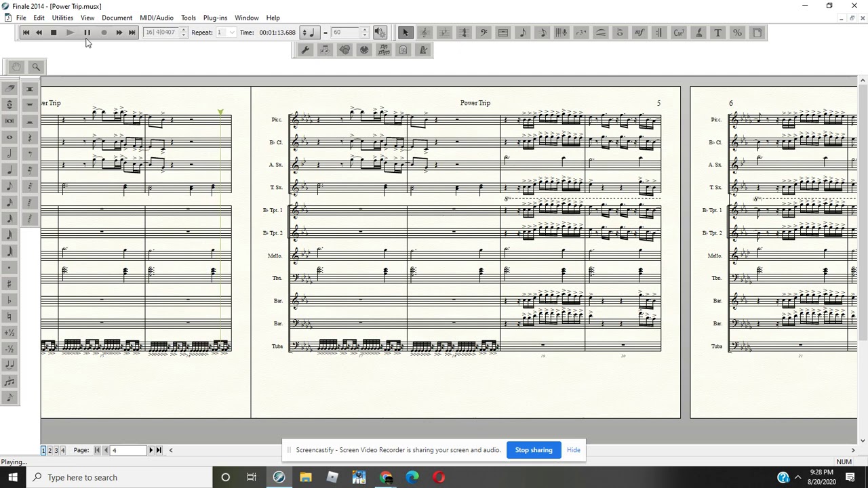Open the File menu

pos(21,18)
